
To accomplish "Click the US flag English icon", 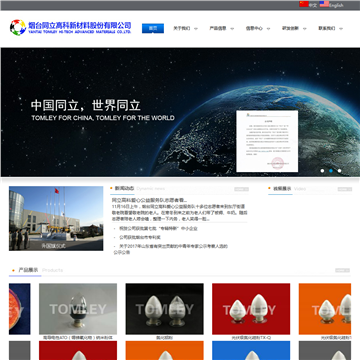I will (324, 4).
